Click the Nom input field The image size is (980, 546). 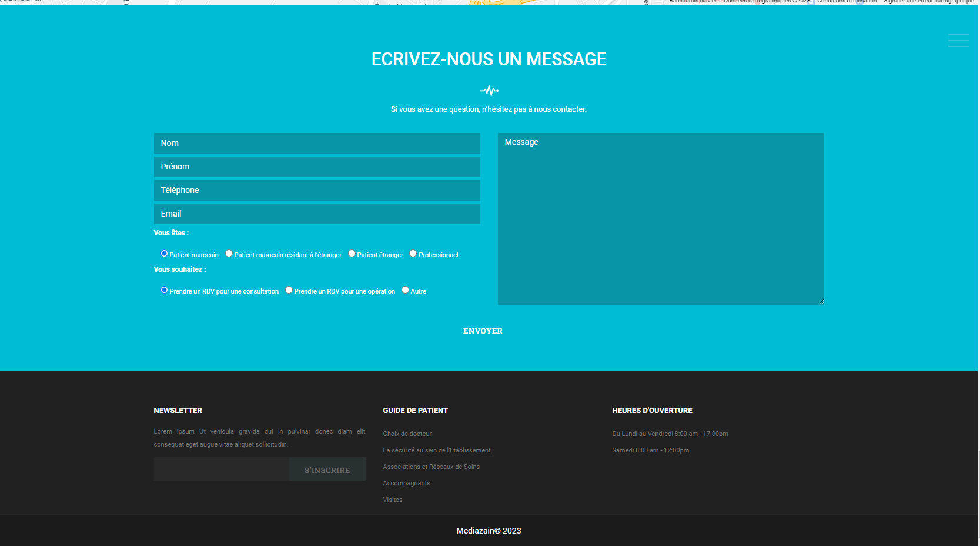(x=317, y=143)
